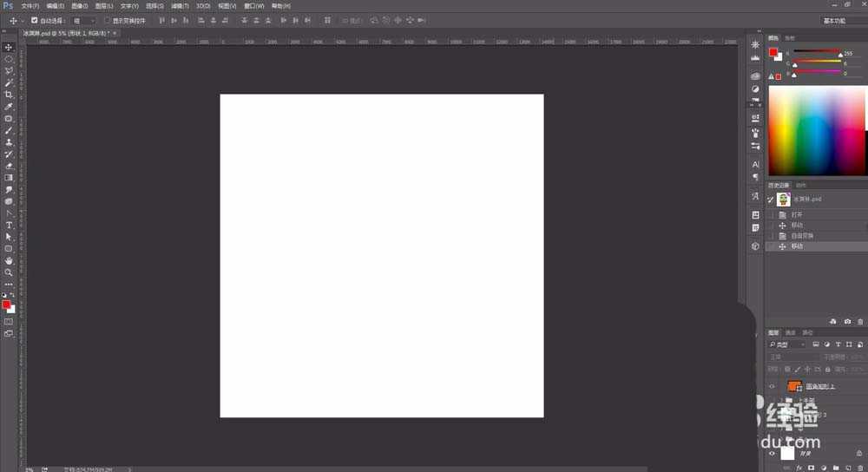Select the Horizontal Type tool
868x472 pixels.
(9, 225)
